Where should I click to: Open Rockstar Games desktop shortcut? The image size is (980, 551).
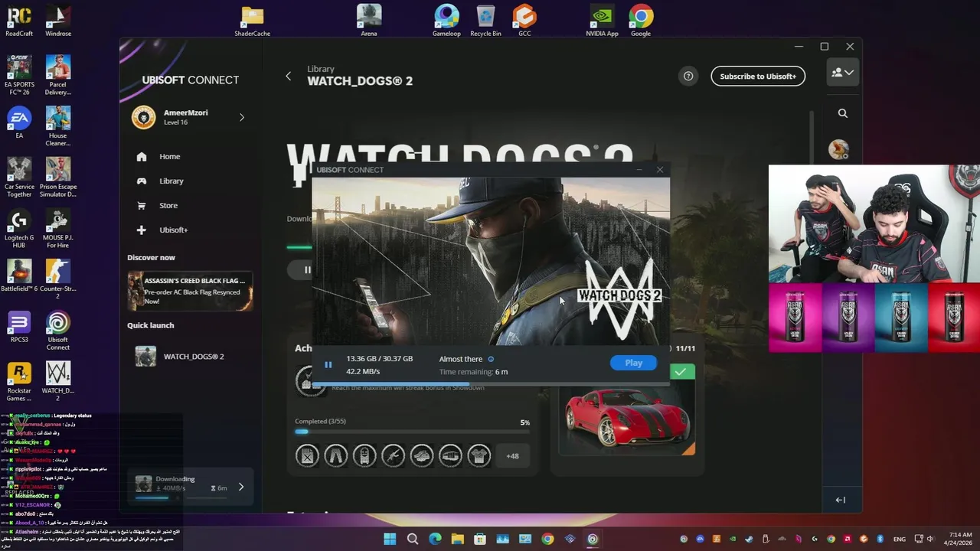19,382
